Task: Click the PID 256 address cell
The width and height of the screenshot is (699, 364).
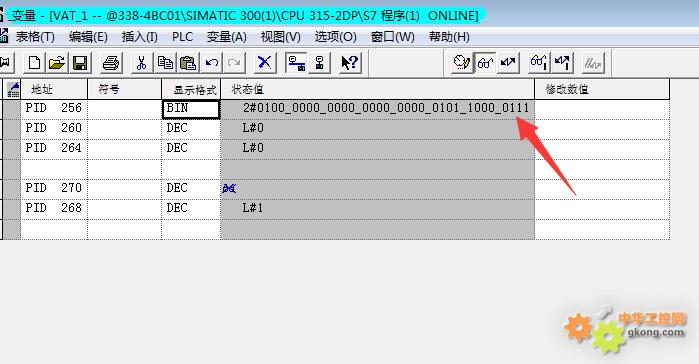Action: coord(54,109)
